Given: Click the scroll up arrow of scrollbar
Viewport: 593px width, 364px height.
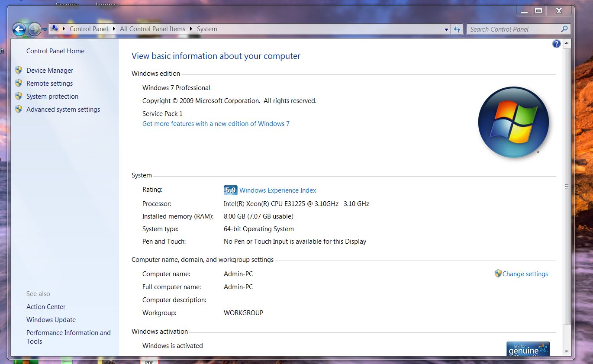Looking at the screenshot, I should click(567, 44).
